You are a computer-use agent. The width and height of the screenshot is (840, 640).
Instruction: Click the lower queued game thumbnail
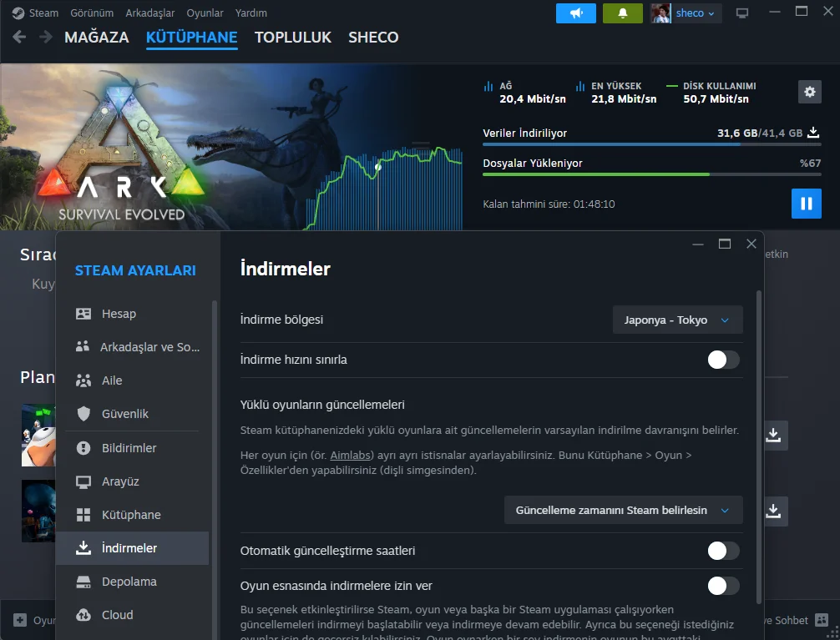tap(38, 511)
